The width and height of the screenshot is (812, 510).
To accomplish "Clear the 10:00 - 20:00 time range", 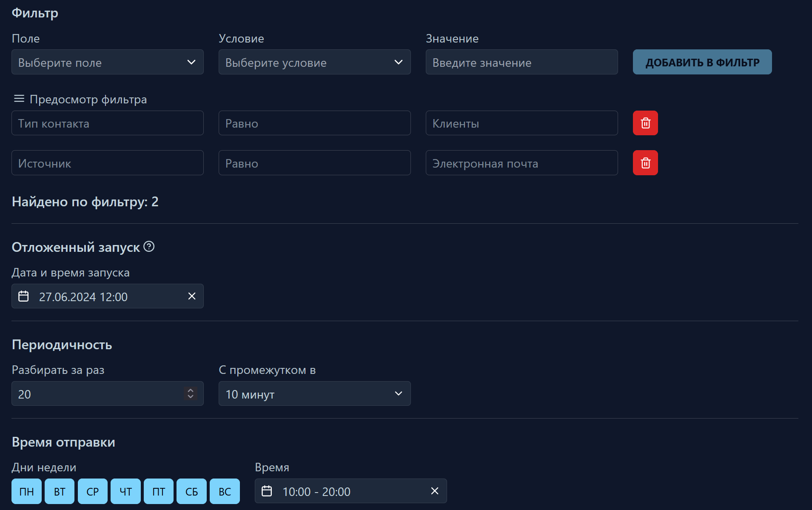I will (x=434, y=491).
